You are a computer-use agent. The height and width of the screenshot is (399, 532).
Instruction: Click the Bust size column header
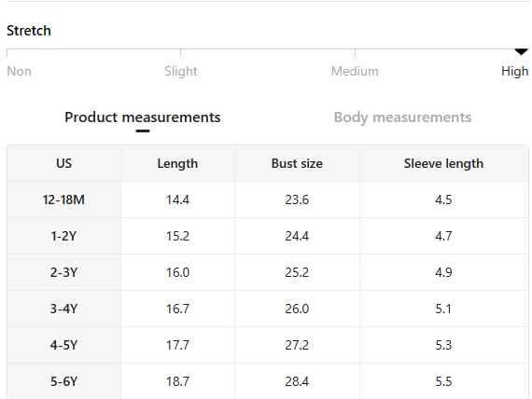point(297,163)
